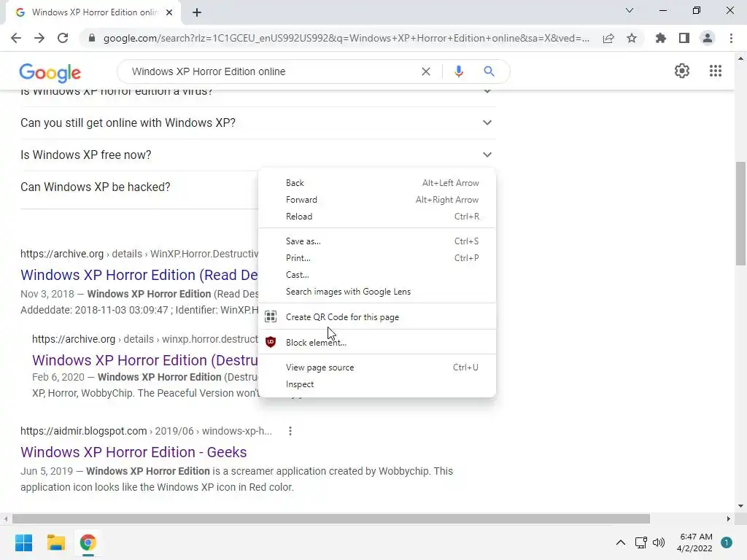This screenshot has width=747, height=560.
Task: Focus the Google search input field
Action: click(x=271, y=71)
